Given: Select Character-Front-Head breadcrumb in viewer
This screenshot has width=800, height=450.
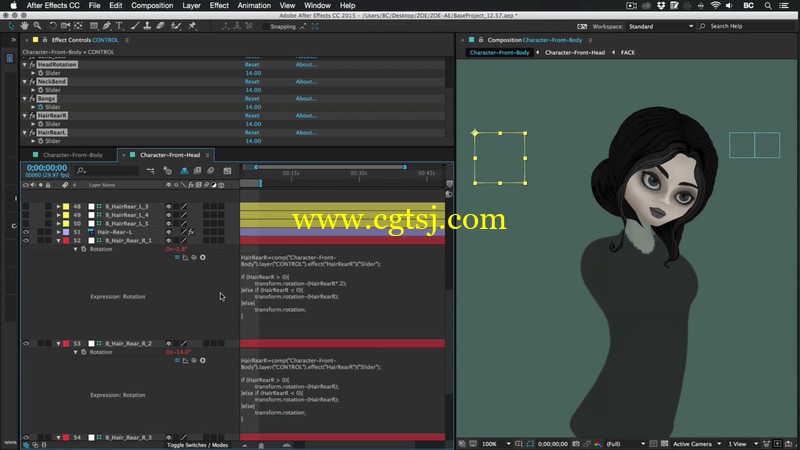Looking at the screenshot, I should pyautogui.click(x=574, y=53).
